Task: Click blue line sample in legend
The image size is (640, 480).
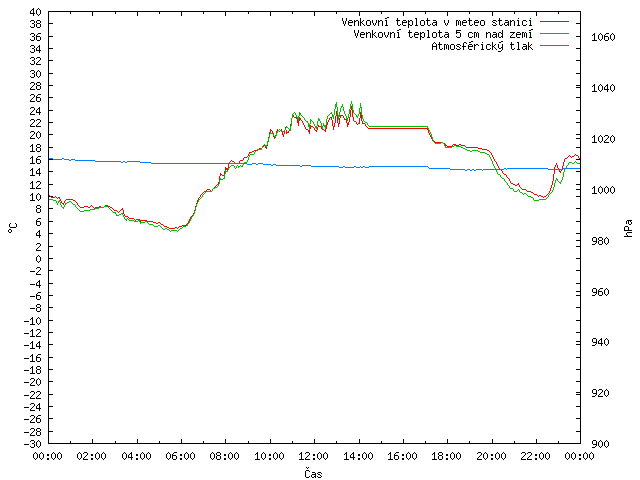Action: (x=554, y=46)
